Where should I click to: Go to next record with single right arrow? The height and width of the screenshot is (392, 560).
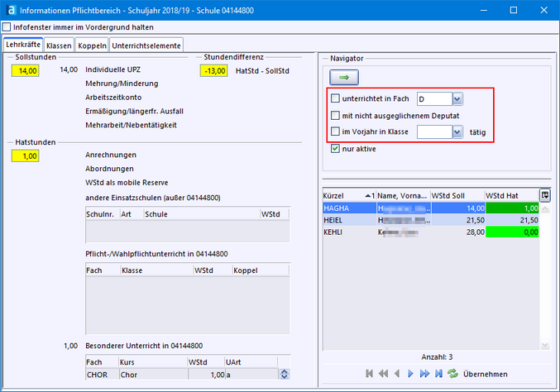pos(410,374)
